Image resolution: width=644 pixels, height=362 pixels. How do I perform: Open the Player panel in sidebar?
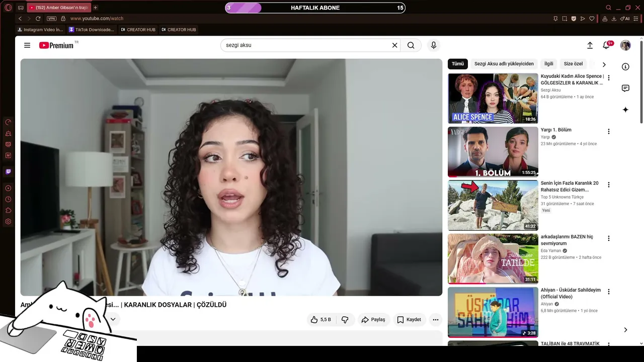coord(8,188)
